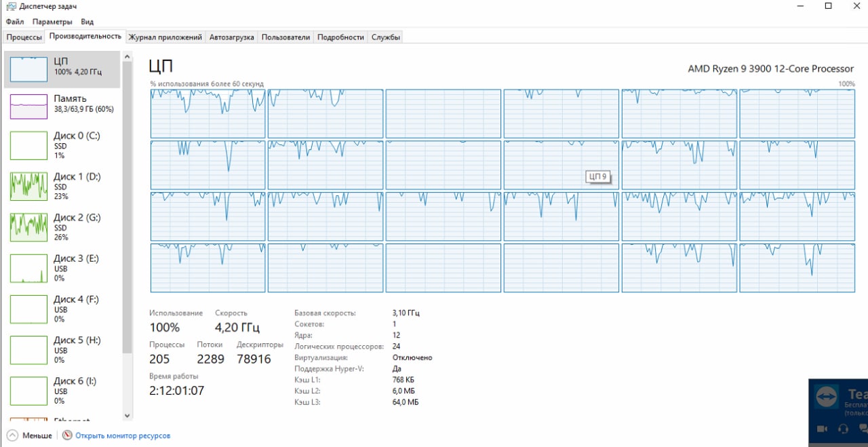868x447 pixels.
Task: Click the ЦП heading text
Action: tap(161, 66)
